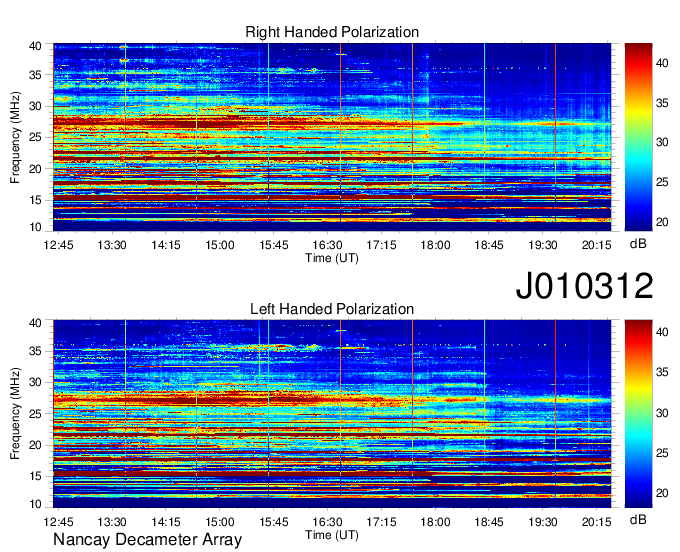Click the "Right Handed Polarization" plot title
This screenshot has width=680, height=552.
tap(332, 32)
